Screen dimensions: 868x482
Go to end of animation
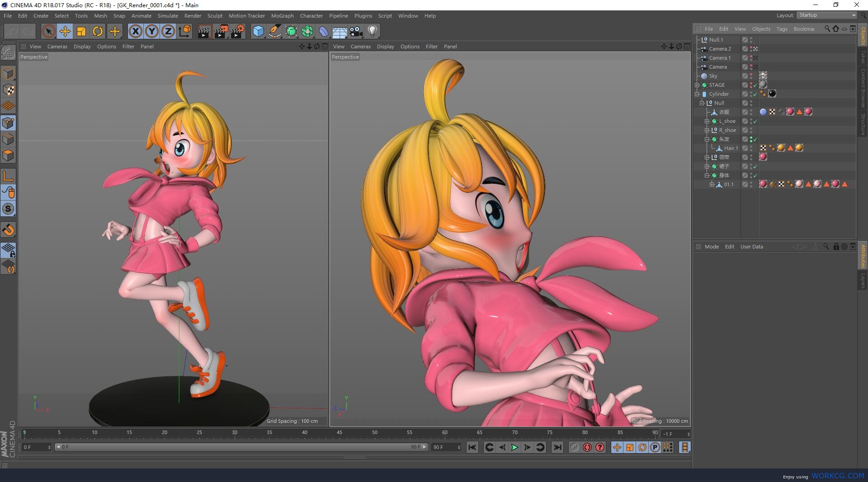tap(557, 447)
